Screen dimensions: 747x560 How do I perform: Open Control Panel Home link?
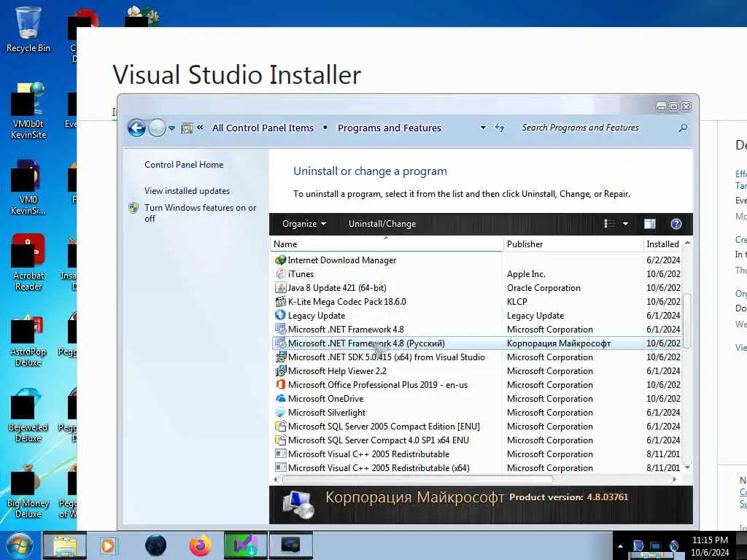click(x=184, y=165)
